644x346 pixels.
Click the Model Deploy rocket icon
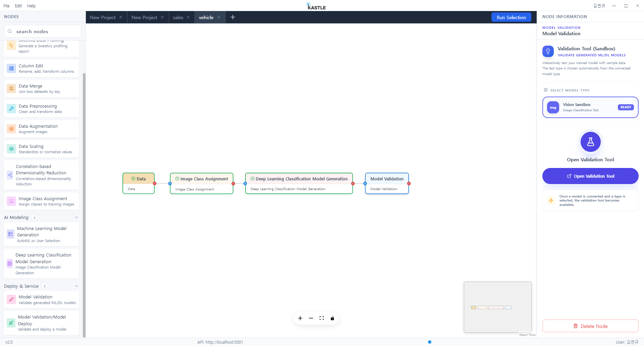(11, 323)
